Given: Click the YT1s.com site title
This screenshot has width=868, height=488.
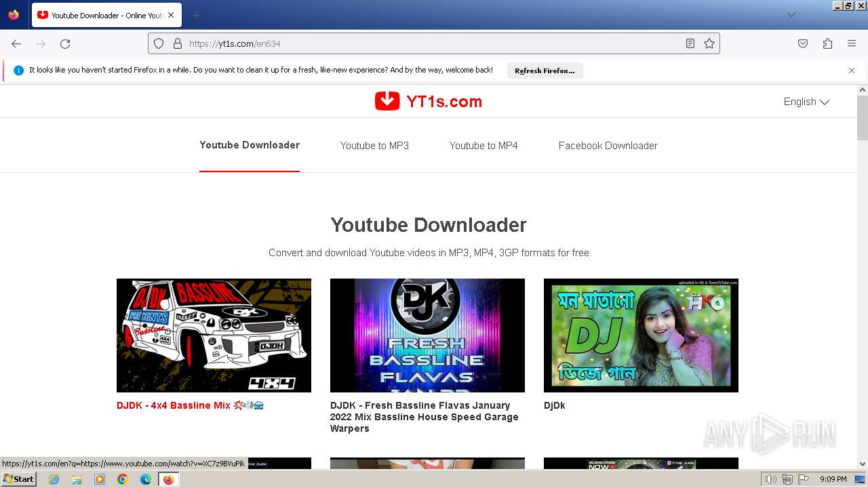Looking at the screenshot, I should (444, 102).
